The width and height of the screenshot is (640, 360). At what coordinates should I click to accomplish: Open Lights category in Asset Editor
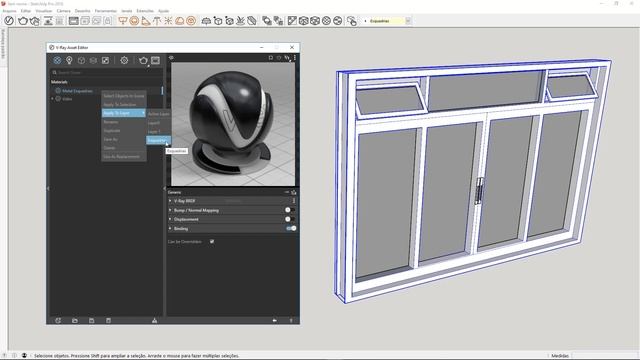69,60
